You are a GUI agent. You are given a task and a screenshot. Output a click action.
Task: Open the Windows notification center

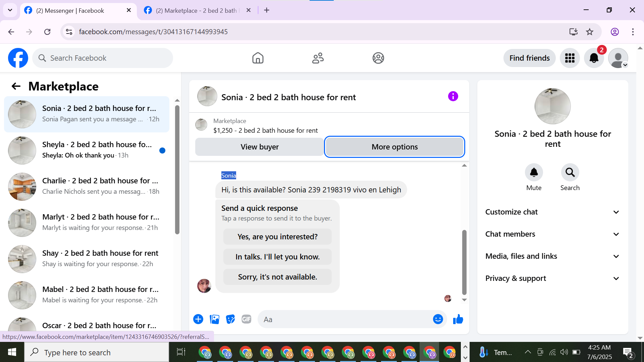coord(628,352)
